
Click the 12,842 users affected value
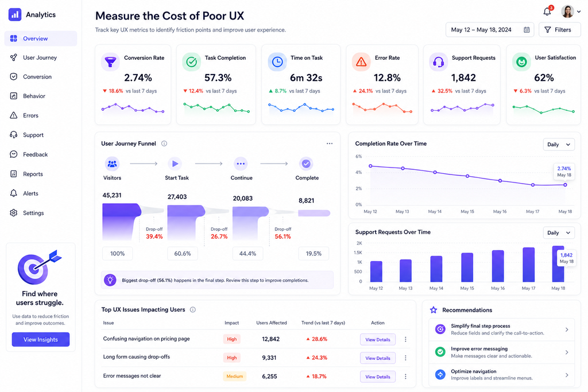(x=271, y=339)
